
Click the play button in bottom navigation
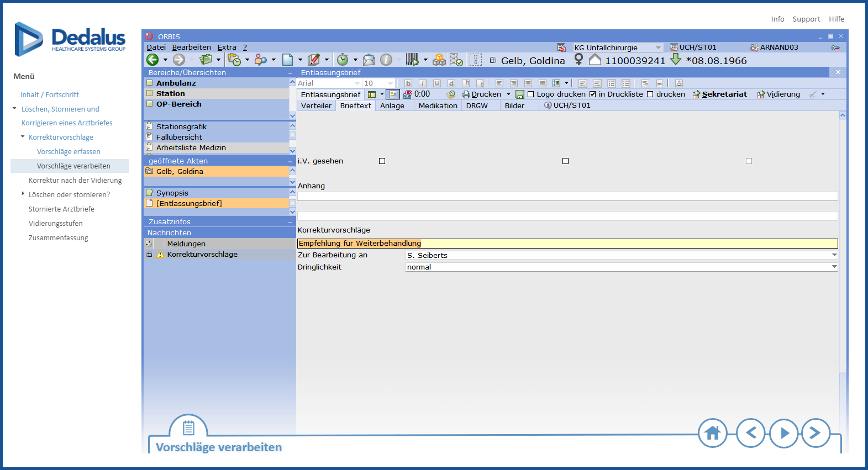784,433
